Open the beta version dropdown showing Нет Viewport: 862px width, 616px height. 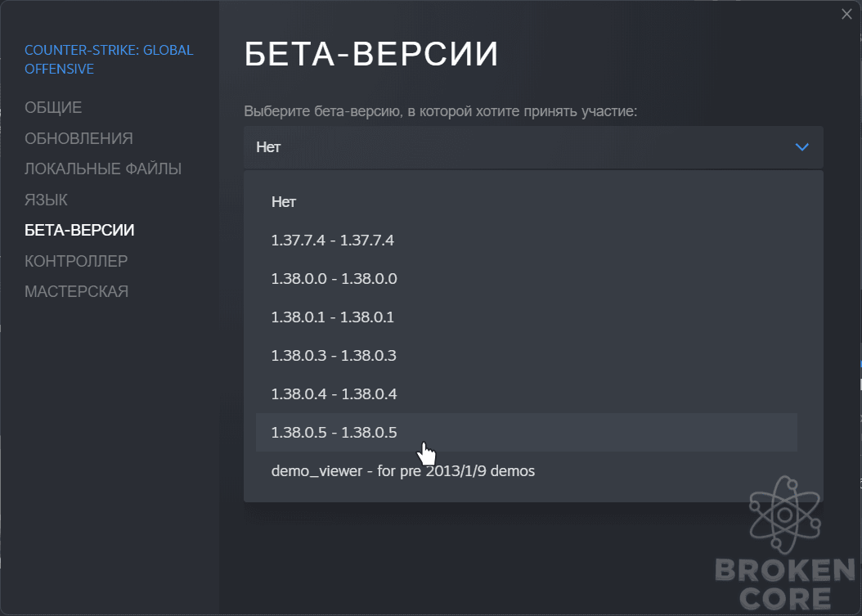[533, 147]
